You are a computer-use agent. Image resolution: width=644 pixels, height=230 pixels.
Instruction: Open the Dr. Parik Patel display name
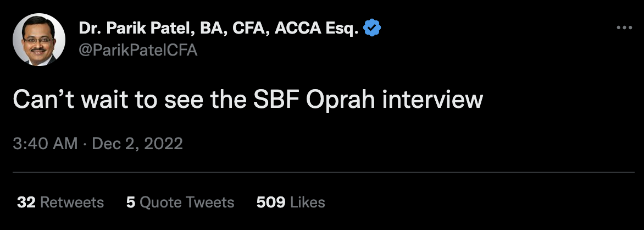[219, 29]
